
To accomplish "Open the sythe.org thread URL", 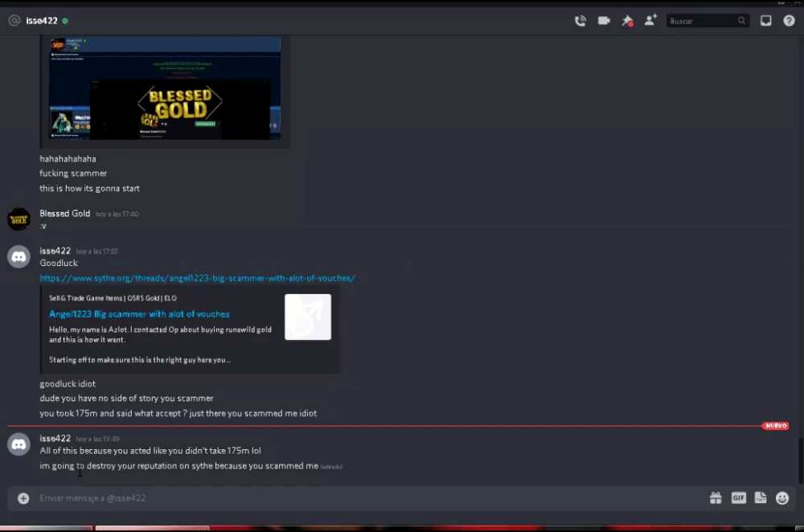I will pos(198,278).
